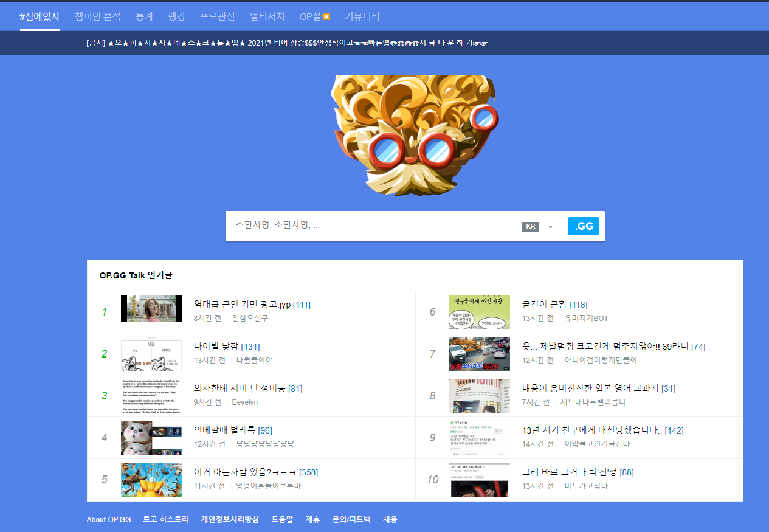769x532 pixels.
Task: Open 도움말 footer link
Action: point(282,519)
